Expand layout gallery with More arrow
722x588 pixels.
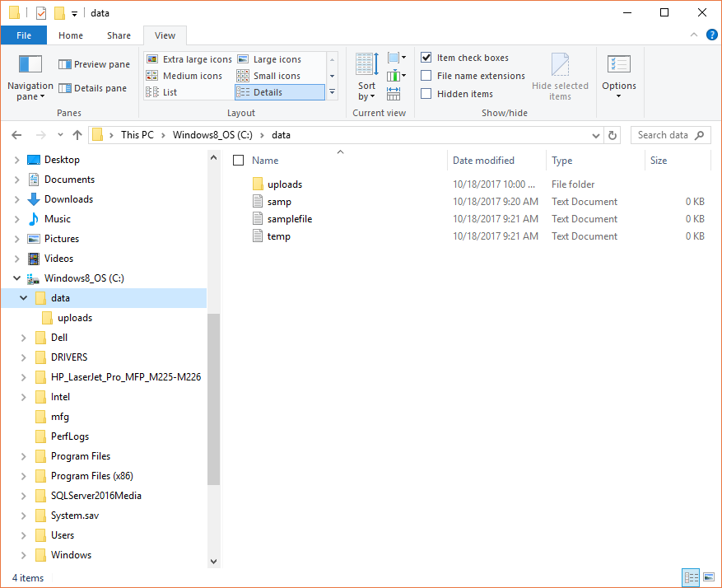click(x=332, y=92)
